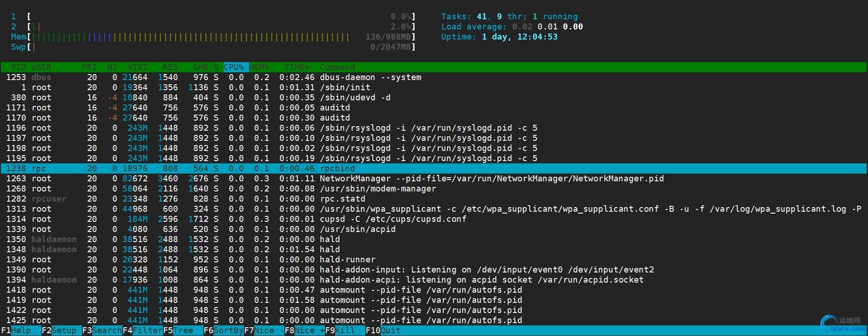Sort by the Command column header
The image size is (868, 336).
coord(337,67)
